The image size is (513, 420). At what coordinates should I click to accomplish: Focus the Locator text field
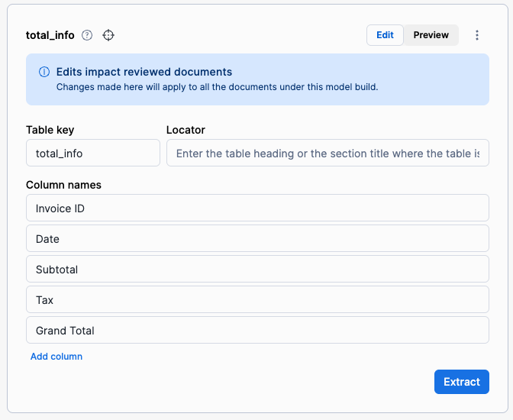[x=327, y=153]
